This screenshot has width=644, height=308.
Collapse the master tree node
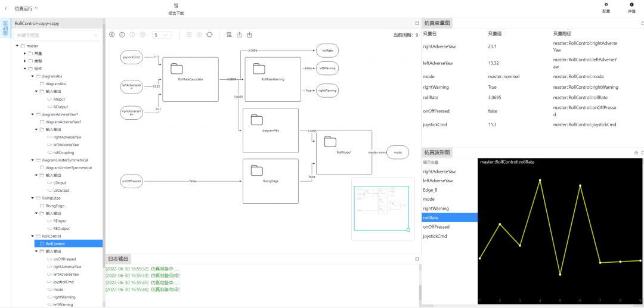(x=17, y=46)
